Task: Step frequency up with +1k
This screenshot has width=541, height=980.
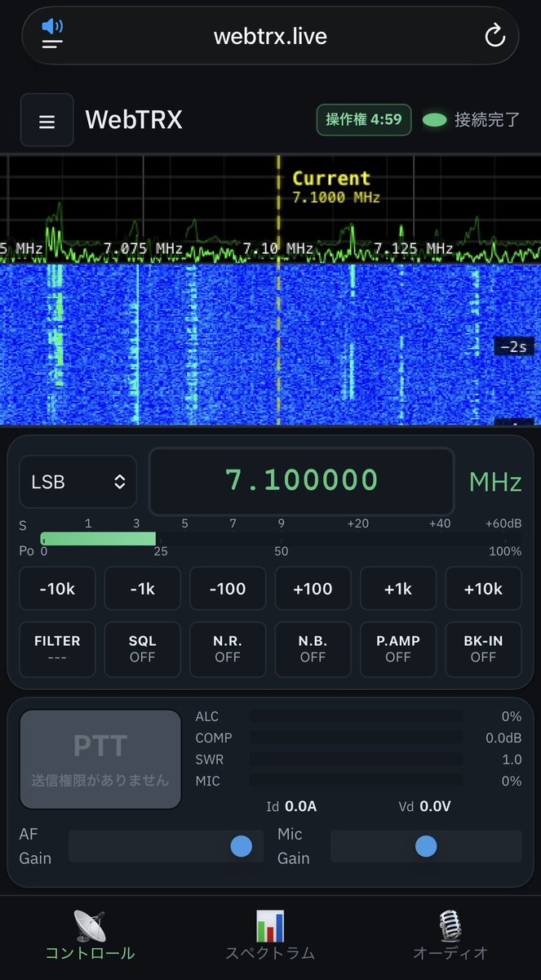Action: [398, 589]
